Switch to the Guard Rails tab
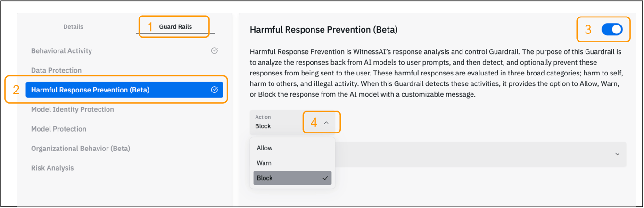Viewport: 644px width, 208px height. click(175, 27)
